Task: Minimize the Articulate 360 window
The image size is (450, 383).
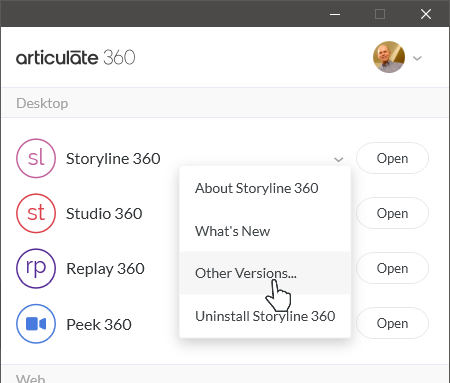Action: (335, 14)
